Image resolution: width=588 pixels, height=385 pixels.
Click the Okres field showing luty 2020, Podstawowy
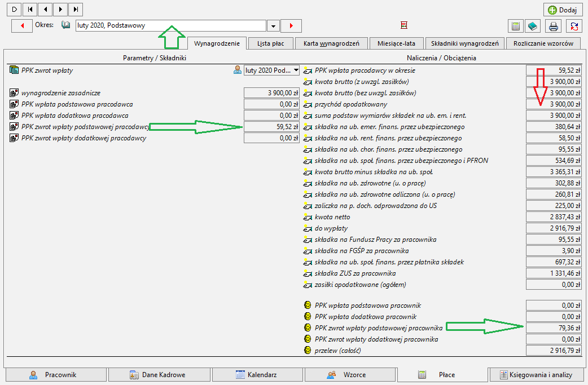pyautogui.click(x=170, y=25)
